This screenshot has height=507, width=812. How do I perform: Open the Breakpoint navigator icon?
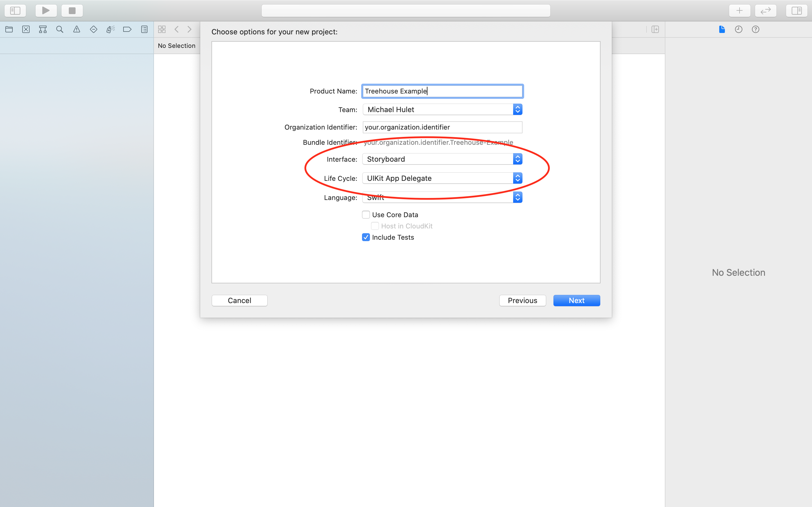(127, 30)
